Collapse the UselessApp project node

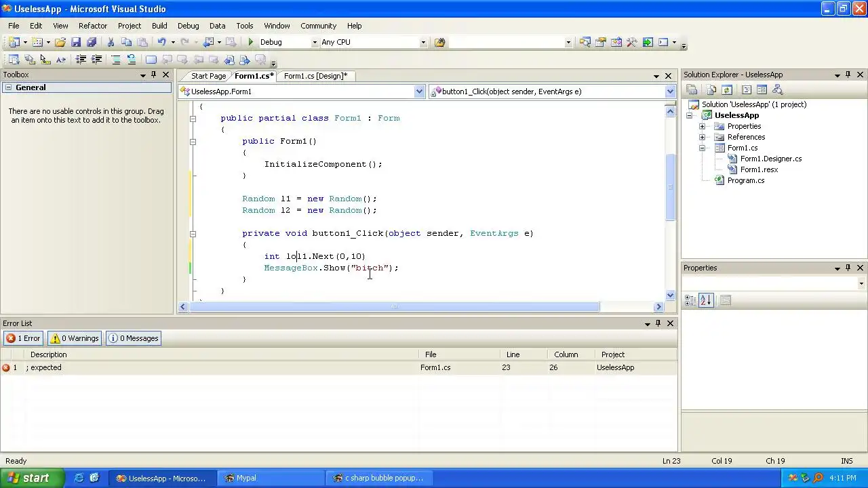coord(689,115)
